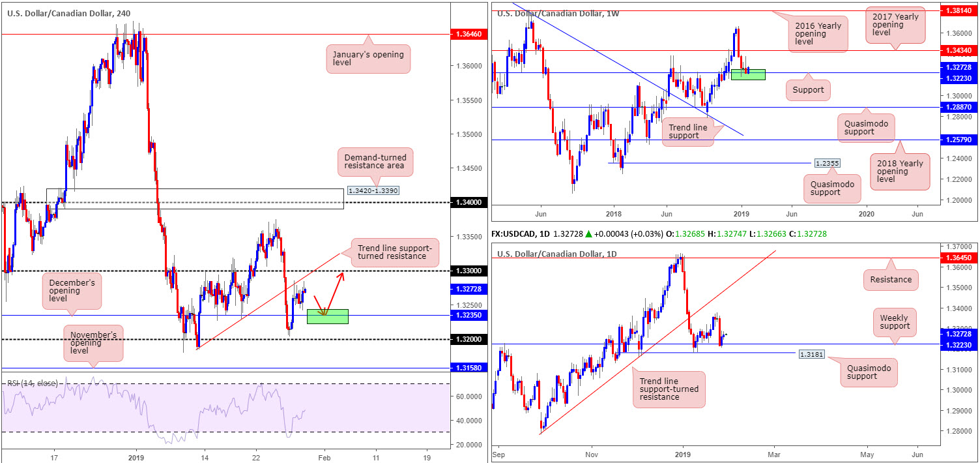Screen dimensions: 980x463
Task: Click the 1.32230 label on weekly chart
Action: [x=958, y=78]
